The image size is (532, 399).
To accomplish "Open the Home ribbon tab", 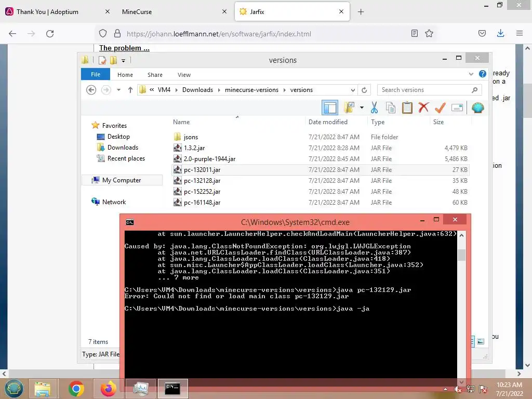I will pos(125,75).
